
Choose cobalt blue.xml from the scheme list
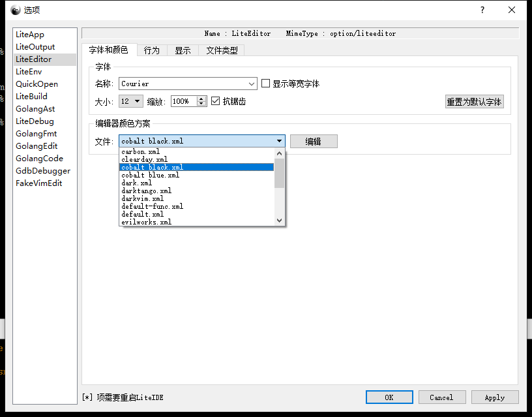(x=196, y=175)
